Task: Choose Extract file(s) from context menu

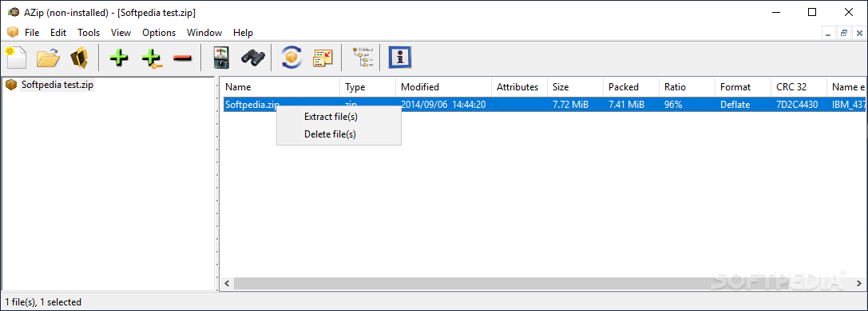Action: [x=339, y=117]
